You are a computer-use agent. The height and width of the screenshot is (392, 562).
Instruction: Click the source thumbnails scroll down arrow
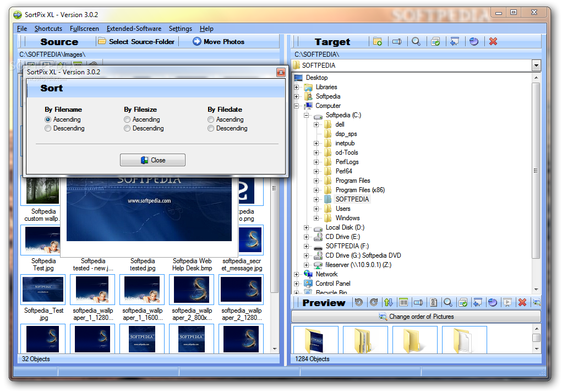tap(275, 349)
